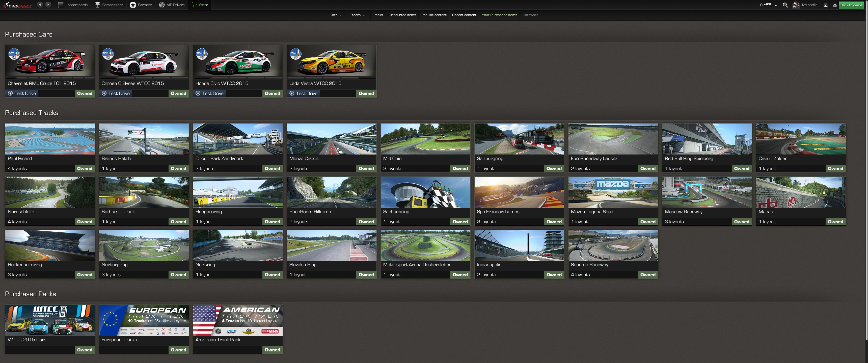Open the help book icon

pos(825,5)
